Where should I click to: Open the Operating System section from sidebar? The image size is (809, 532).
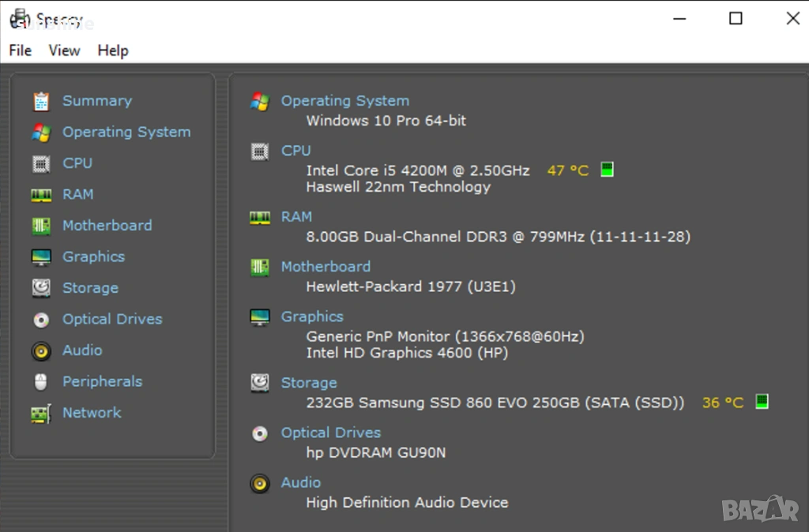(x=126, y=132)
